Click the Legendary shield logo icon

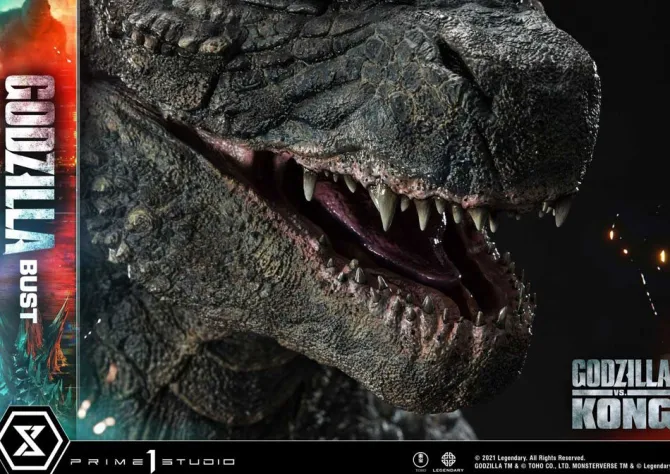tap(448, 459)
